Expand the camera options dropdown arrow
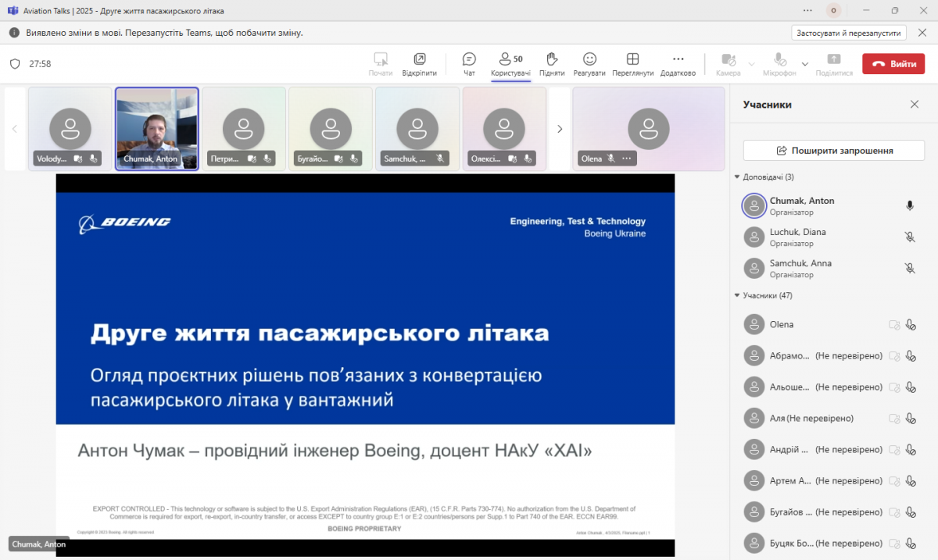 pyautogui.click(x=752, y=64)
